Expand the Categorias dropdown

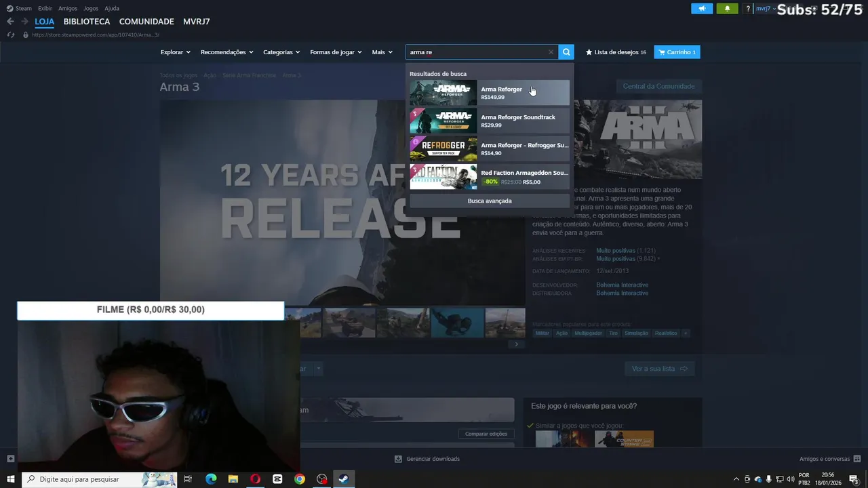coord(282,52)
